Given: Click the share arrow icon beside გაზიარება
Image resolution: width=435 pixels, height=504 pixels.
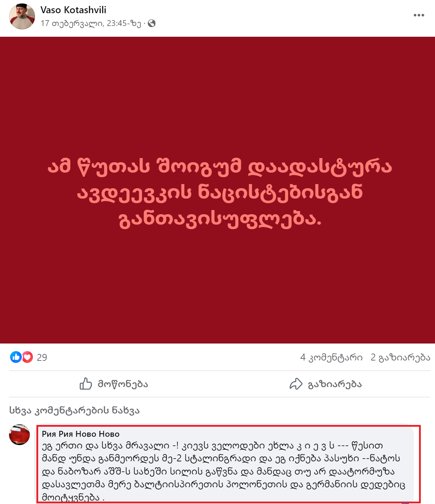Looking at the screenshot, I should click(296, 384).
